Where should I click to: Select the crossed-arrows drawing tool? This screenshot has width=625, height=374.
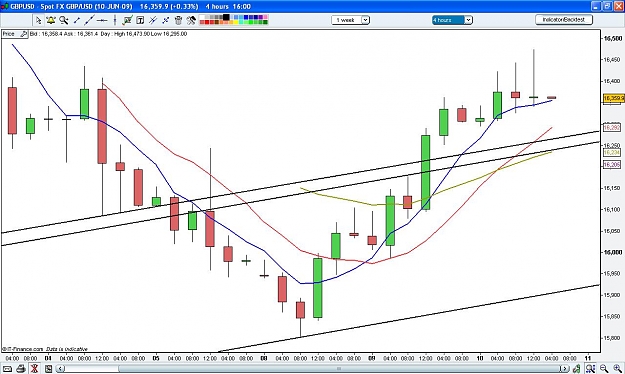click(x=166, y=20)
